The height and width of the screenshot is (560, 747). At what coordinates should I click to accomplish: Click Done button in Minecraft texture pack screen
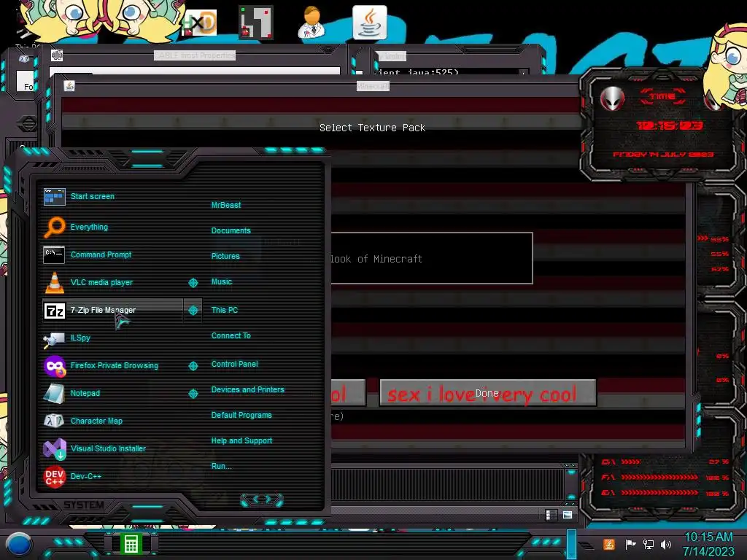(x=488, y=393)
